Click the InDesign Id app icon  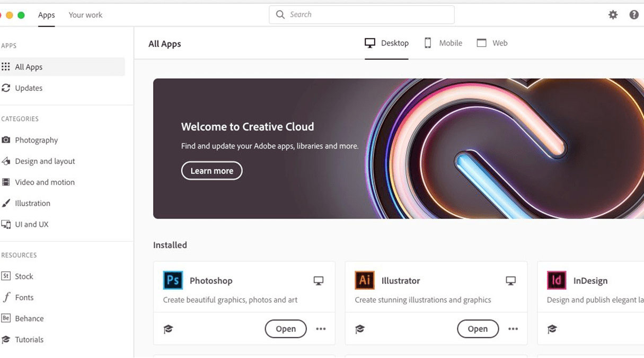(557, 280)
